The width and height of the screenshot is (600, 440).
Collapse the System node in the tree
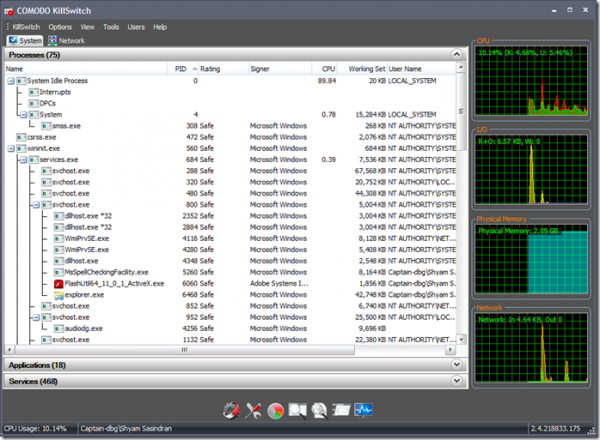[23, 115]
